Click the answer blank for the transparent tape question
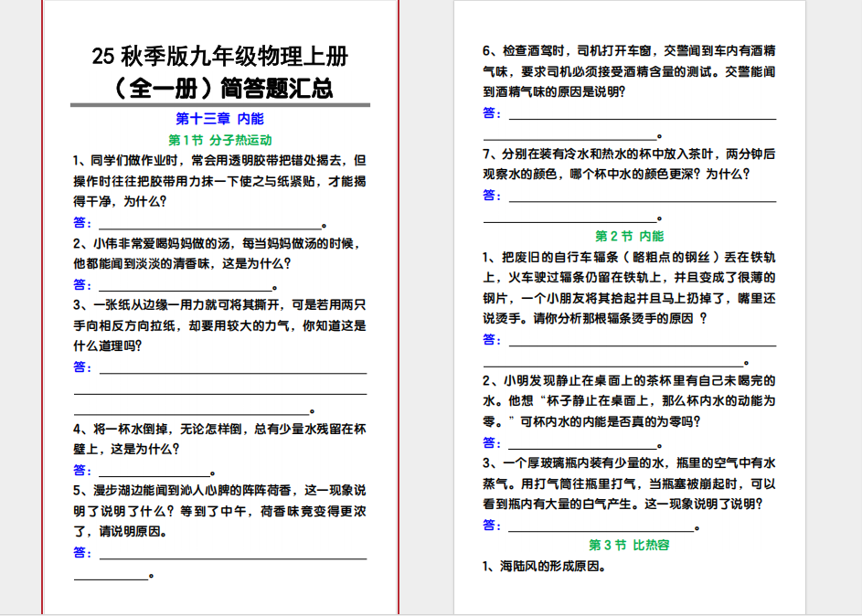 click(x=210, y=223)
